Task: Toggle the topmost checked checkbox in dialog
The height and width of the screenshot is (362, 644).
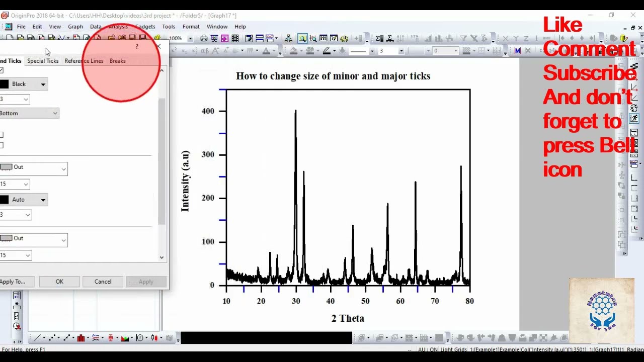Action: point(2,70)
